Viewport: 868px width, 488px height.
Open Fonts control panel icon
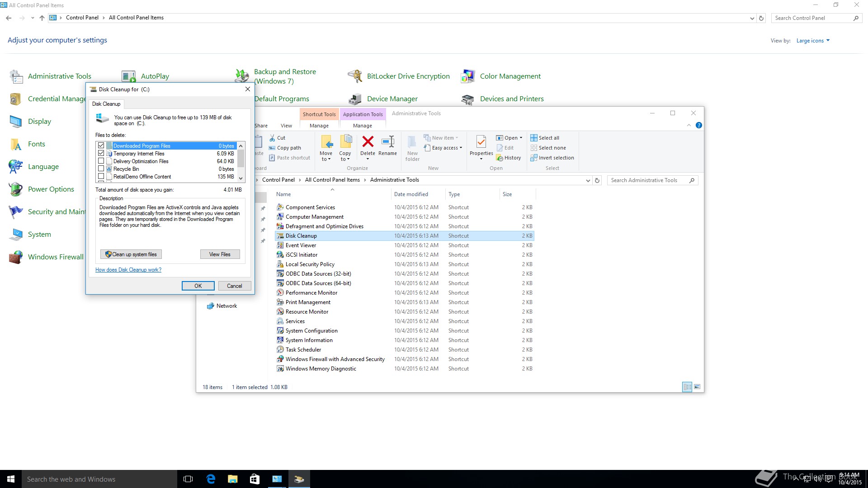[16, 144]
